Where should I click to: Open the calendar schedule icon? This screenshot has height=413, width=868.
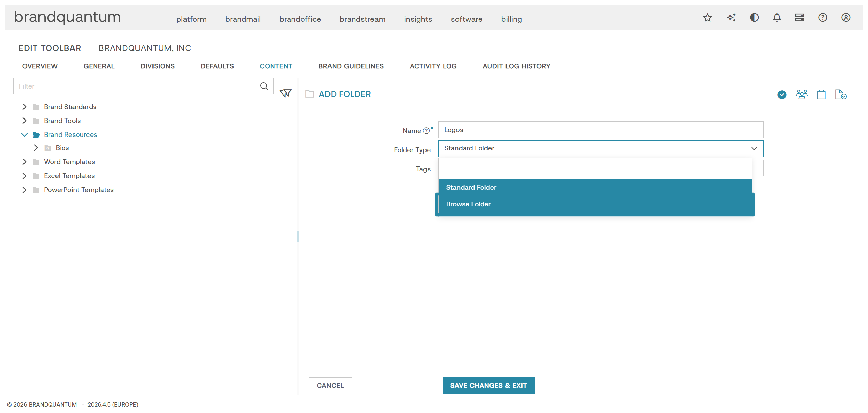821,95
